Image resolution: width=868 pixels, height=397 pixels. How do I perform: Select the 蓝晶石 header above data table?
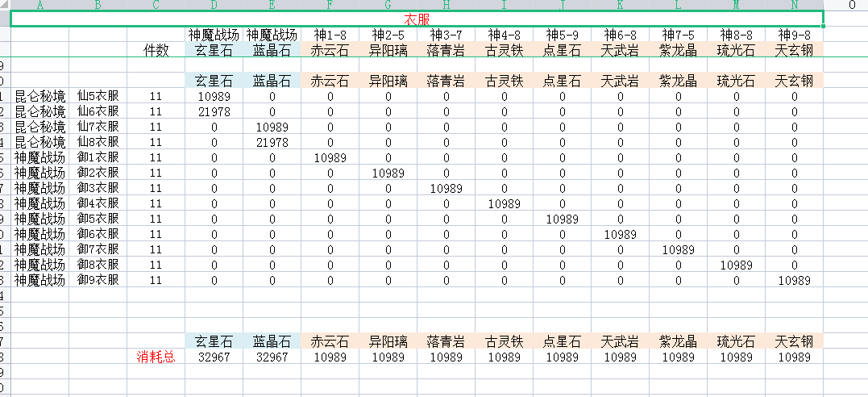[272, 81]
